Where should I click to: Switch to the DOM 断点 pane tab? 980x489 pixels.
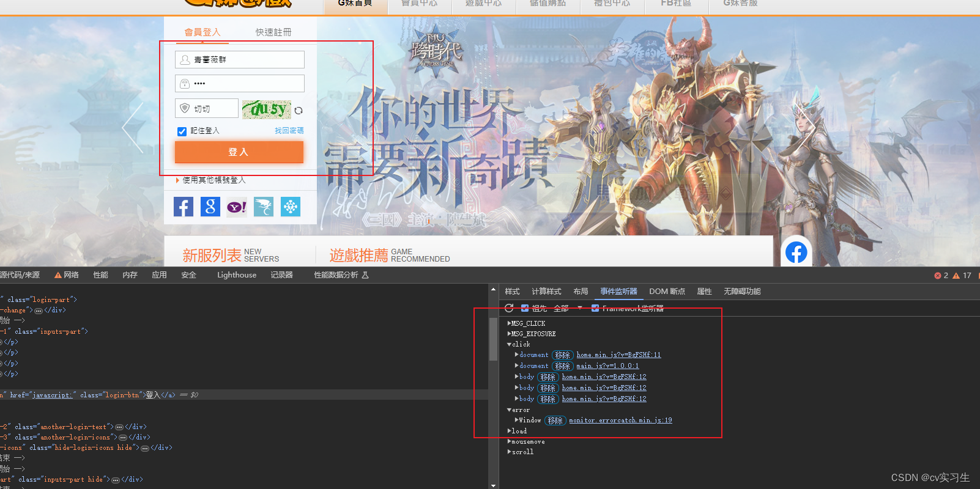tap(667, 292)
